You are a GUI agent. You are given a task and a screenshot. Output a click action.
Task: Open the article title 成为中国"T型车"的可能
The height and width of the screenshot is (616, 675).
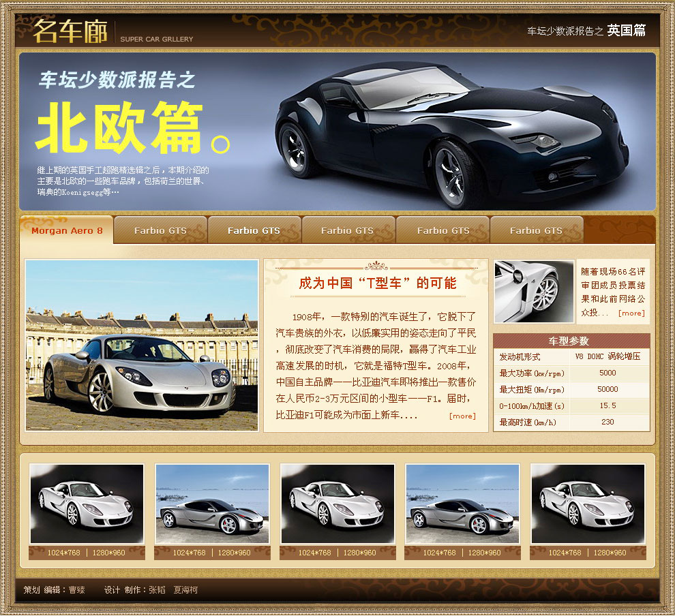377,283
